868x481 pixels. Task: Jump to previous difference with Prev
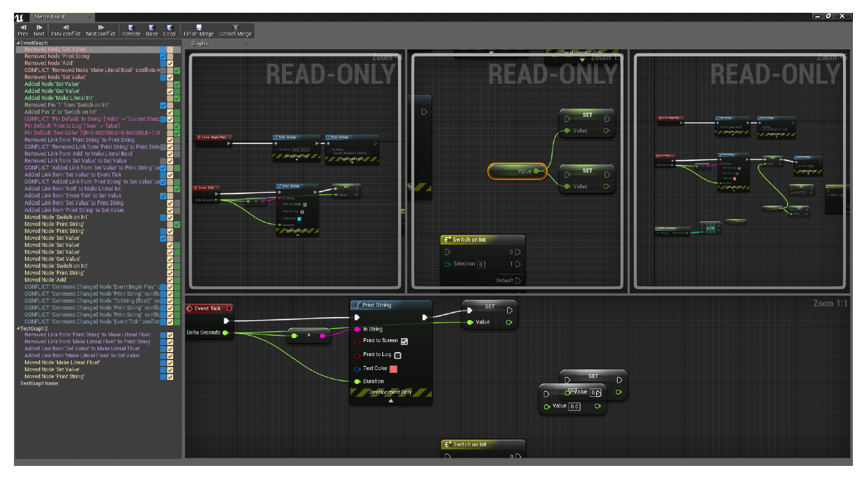click(x=23, y=30)
